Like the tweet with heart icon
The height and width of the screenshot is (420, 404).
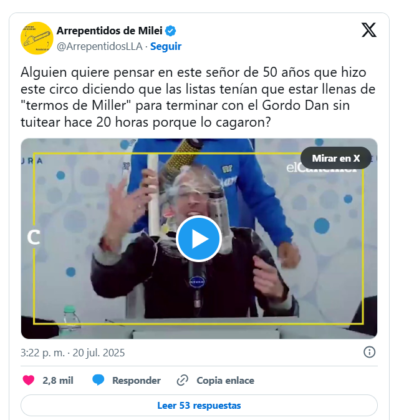(x=28, y=380)
